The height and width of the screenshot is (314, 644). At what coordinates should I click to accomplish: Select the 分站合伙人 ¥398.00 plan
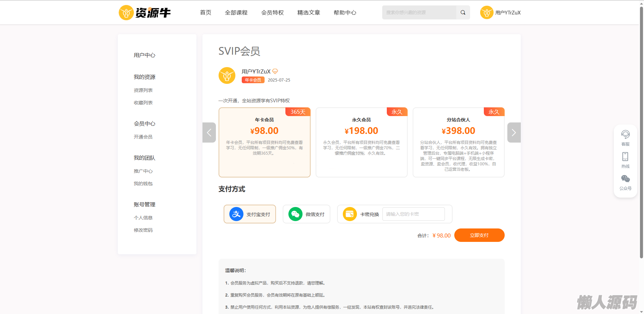coord(458,142)
